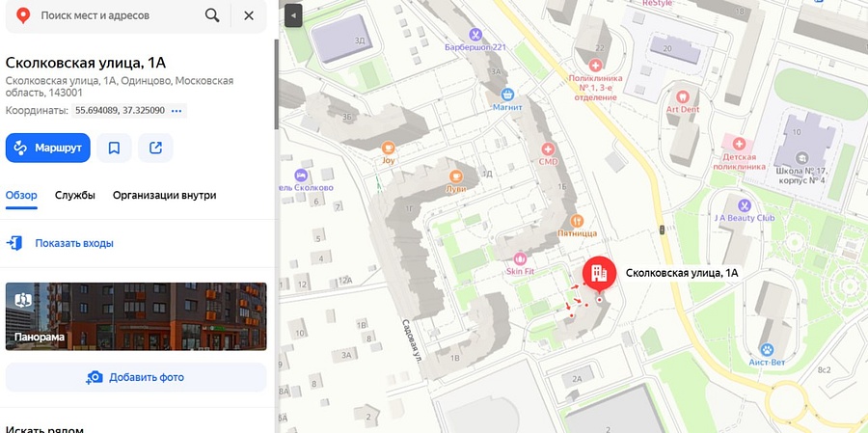The image size is (868, 433).
Task: Click the red building pin for Сколковская улица, 1А
Action: coord(599,274)
